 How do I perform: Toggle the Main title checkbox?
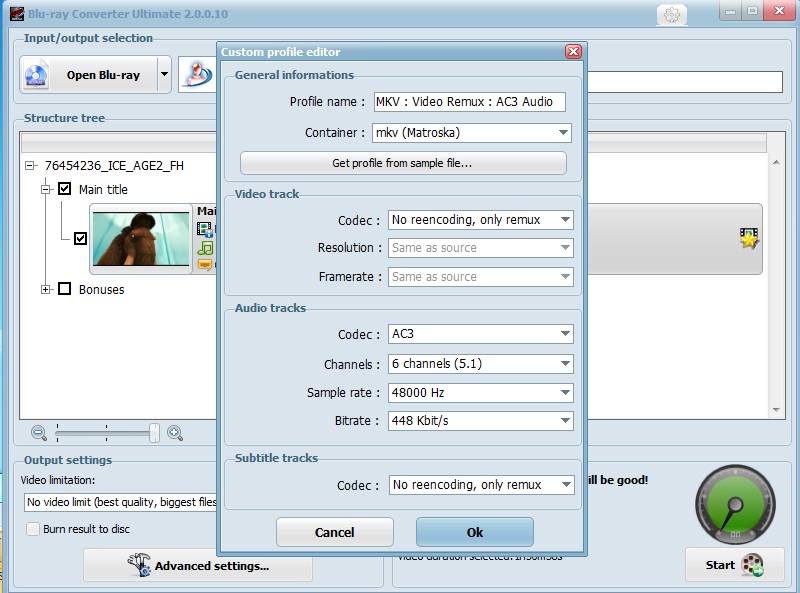point(64,189)
